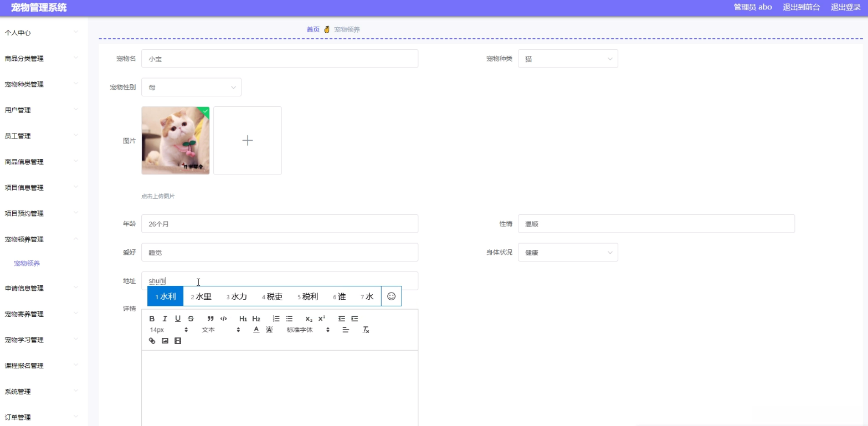Viewport: 868px width, 426px height.
Task: Expand the 宠物种类管理 sidebar menu
Action: click(44, 84)
